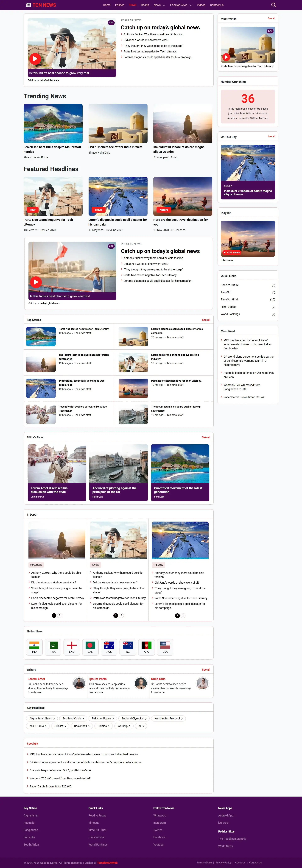This screenshot has width=302, height=868.
Task: Switch to page 2 of India News carousel
Action: coord(59,615)
